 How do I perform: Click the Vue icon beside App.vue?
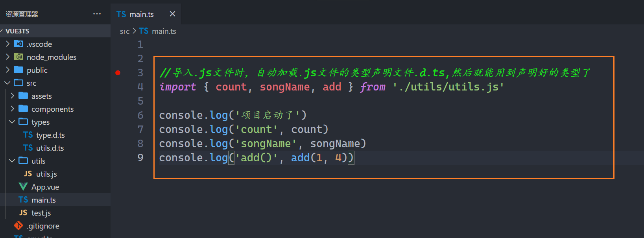pos(23,187)
